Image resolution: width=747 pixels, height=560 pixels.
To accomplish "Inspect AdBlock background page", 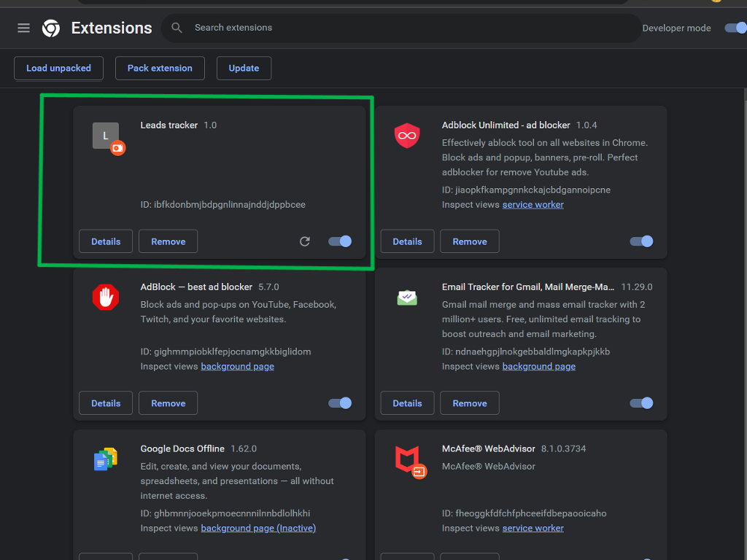I will point(237,367).
